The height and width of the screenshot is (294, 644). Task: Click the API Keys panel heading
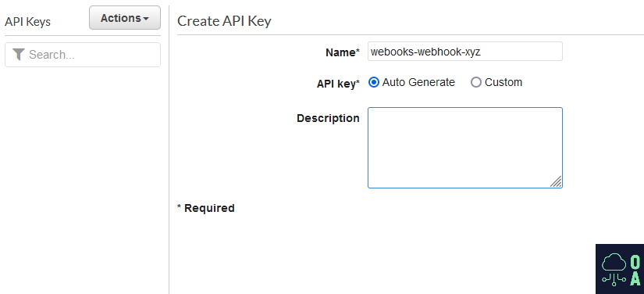[x=27, y=22]
